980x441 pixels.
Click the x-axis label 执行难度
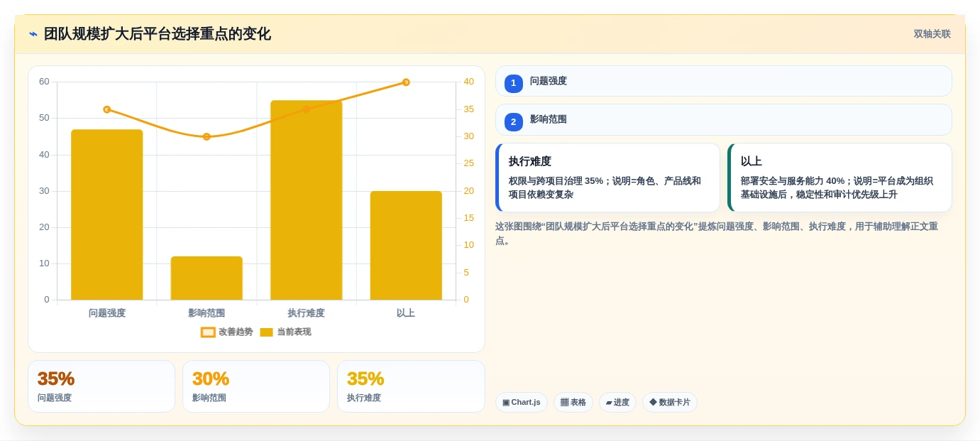coord(307,313)
